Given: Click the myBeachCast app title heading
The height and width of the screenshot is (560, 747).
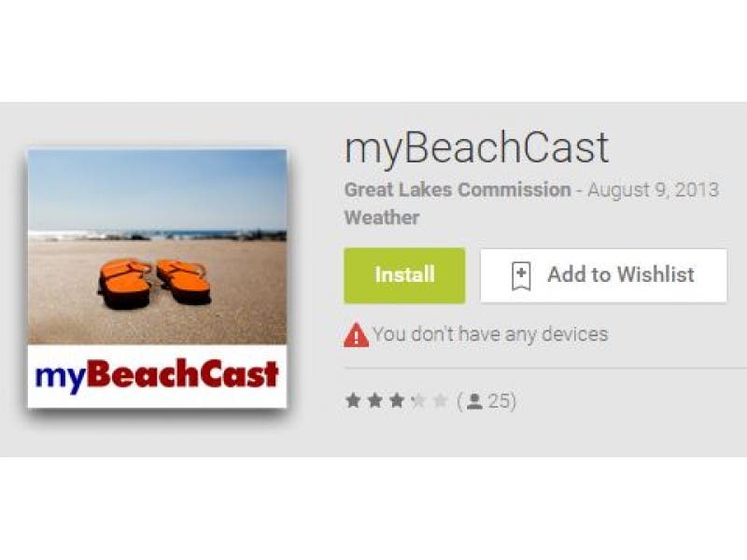Looking at the screenshot, I should pos(476,148).
